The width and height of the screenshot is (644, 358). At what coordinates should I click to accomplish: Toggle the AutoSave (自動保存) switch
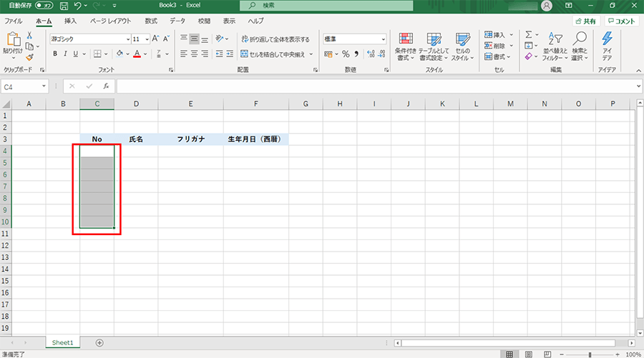[44, 5]
